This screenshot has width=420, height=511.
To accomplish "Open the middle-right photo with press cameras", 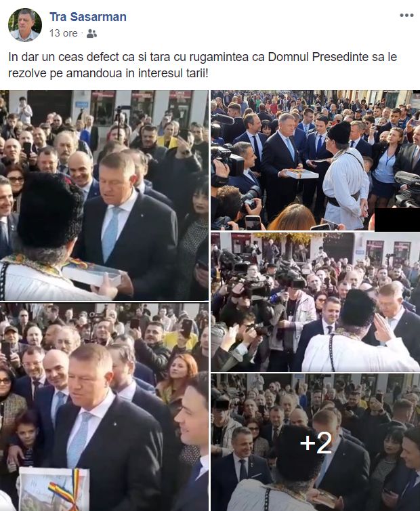I will point(316,302).
